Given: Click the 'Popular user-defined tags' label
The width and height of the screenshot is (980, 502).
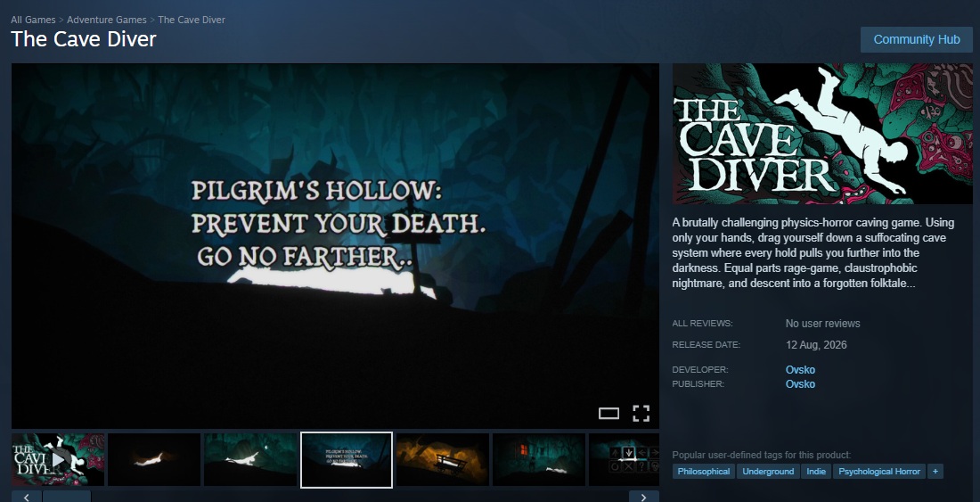Looking at the screenshot, I should 761,455.
